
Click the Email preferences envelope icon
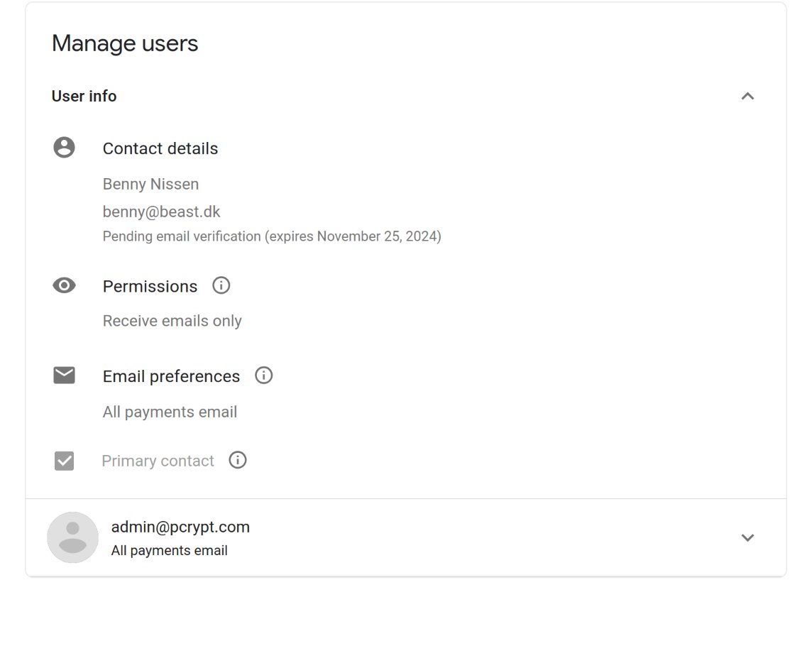[x=64, y=375]
